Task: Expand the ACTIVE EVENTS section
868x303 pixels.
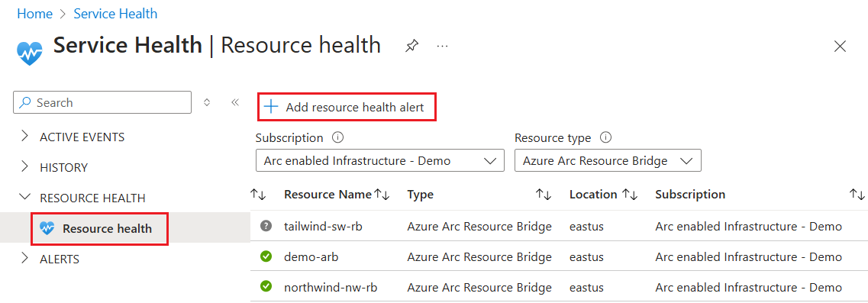Action: tap(24, 137)
